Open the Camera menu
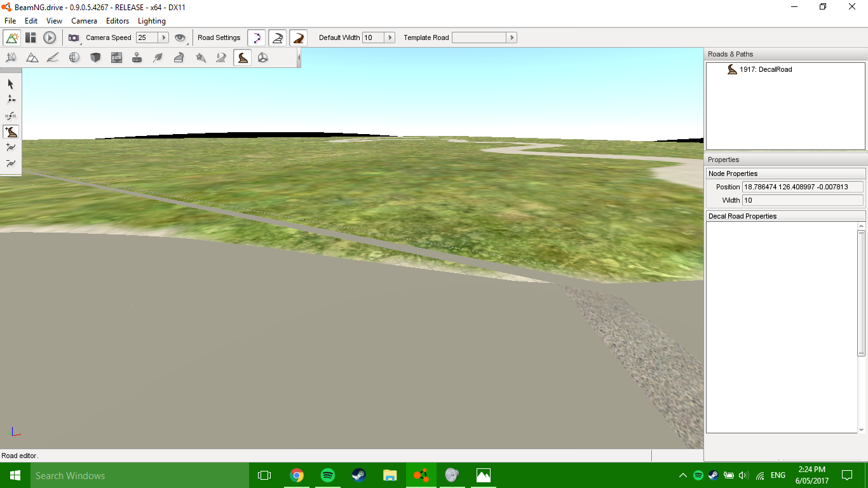Screen dimensions: 868x488 coord(85,21)
